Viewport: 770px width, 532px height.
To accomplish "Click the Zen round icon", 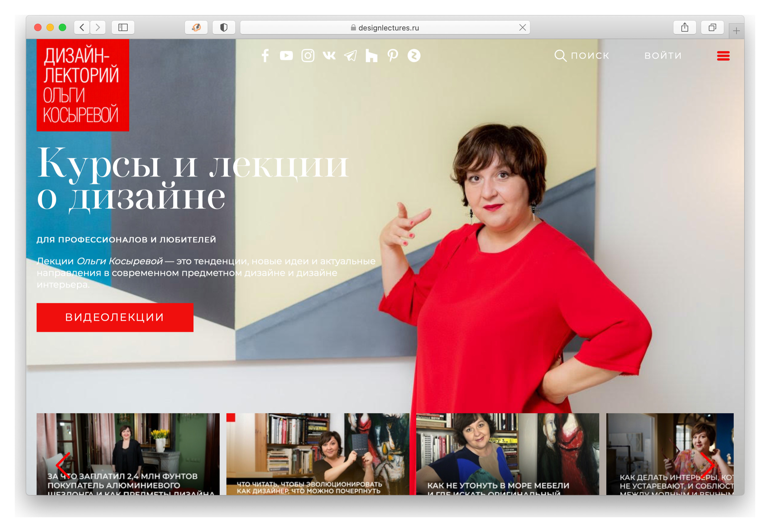I will (x=414, y=56).
